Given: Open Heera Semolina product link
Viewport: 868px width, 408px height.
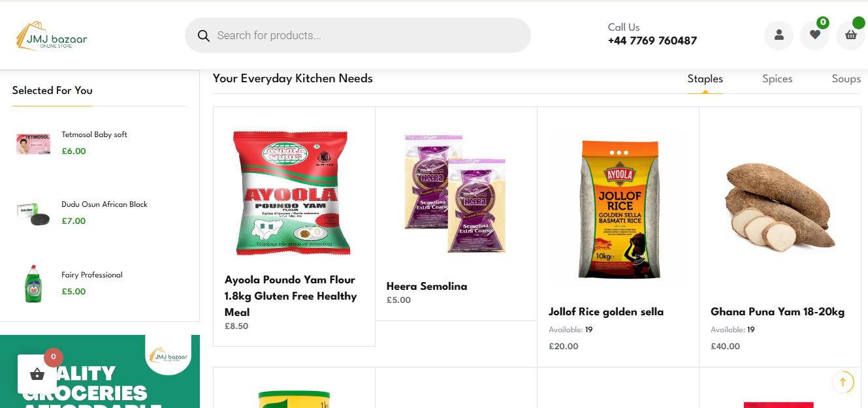Looking at the screenshot, I should pos(426,286).
